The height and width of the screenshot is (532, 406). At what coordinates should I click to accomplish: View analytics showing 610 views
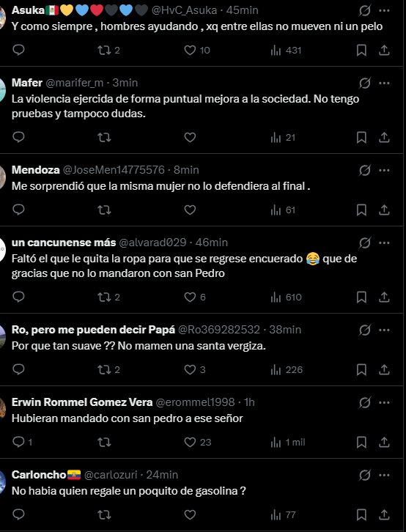point(286,298)
